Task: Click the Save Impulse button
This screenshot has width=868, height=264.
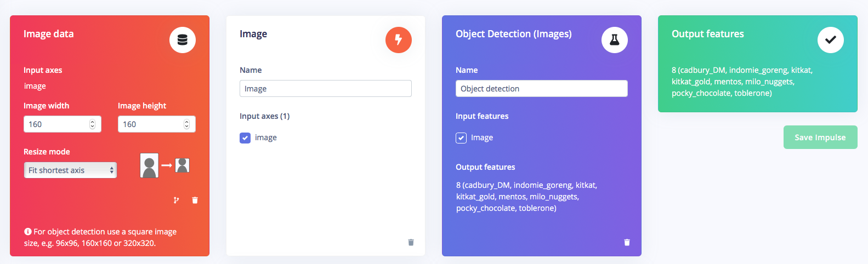Action: tap(820, 137)
